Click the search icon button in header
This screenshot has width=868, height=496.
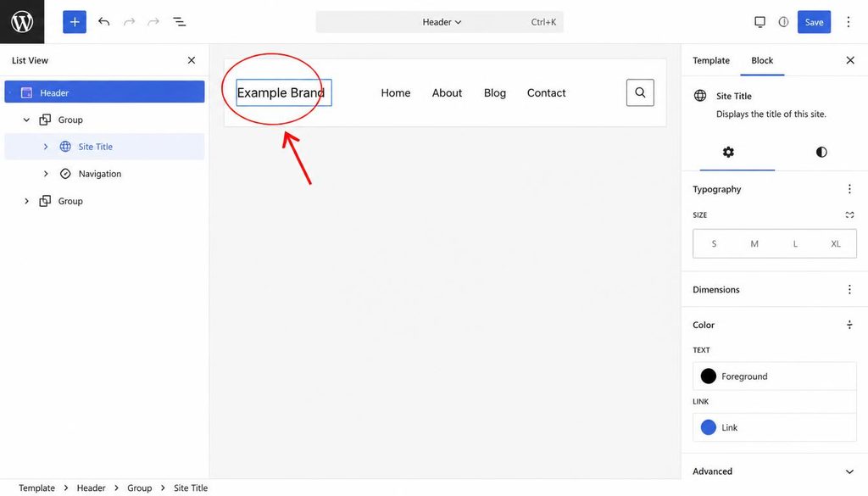640,92
